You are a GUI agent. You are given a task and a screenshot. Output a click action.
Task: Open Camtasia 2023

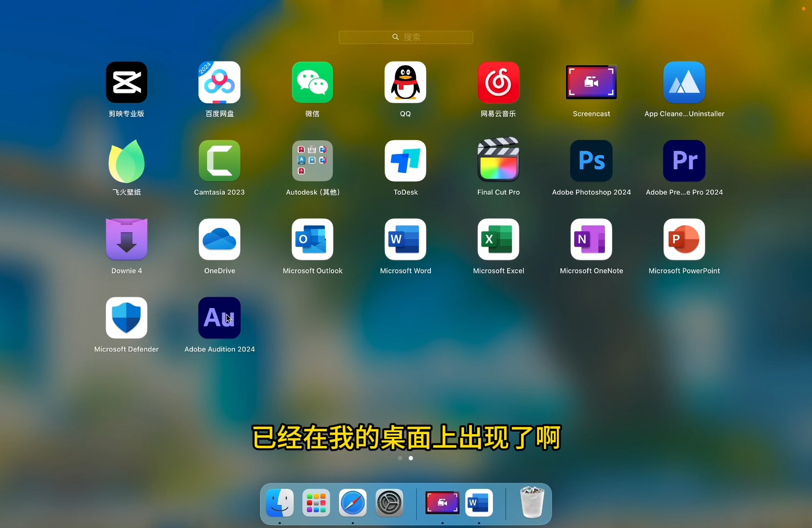[x=219, y=161]
